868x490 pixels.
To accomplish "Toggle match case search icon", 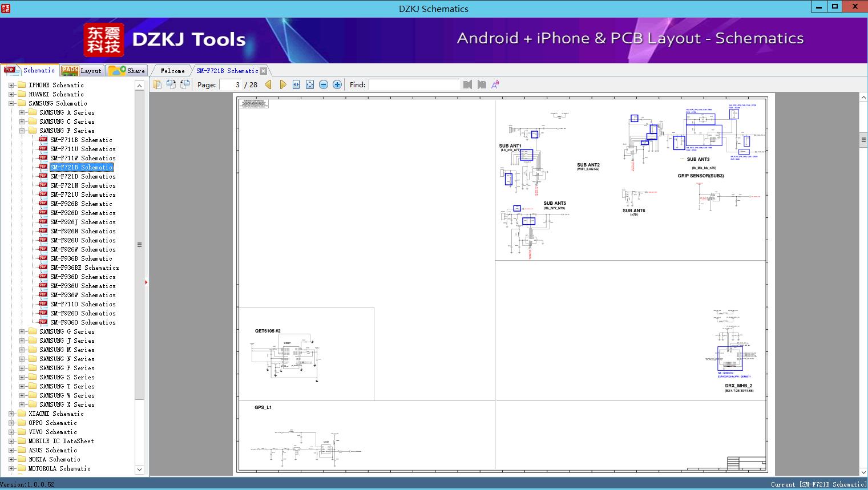I will point(495,84).
